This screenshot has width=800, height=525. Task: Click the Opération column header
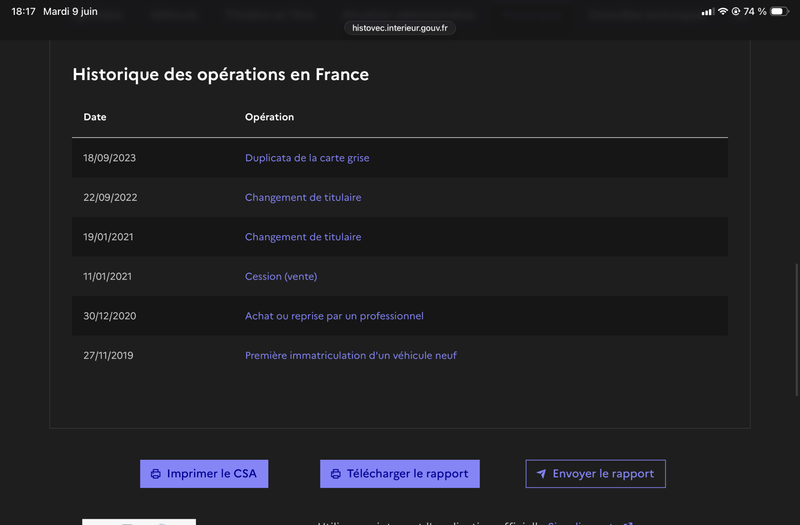(269, 117)
